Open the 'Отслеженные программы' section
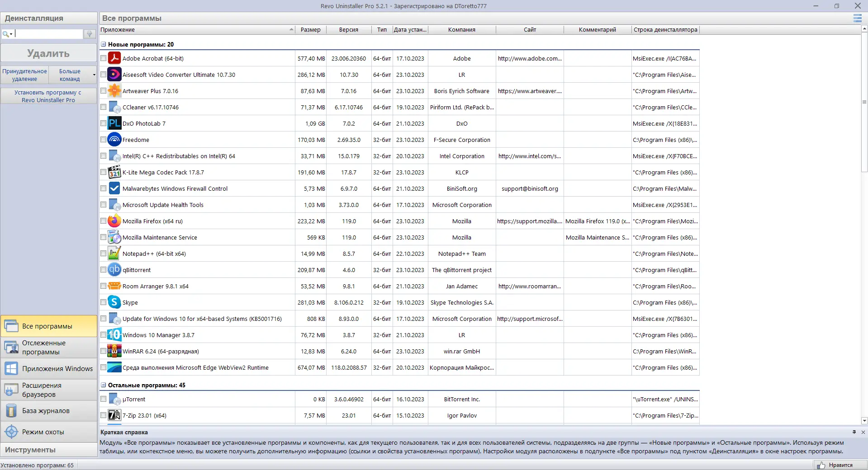The height and width of the screenshot is (470, 868). (x=49, y=348)
